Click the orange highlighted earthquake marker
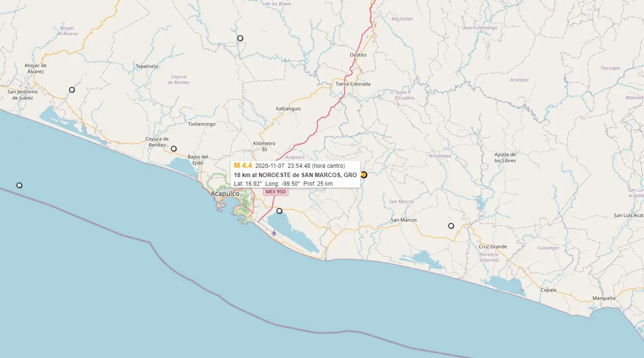The height and width of the screenshot is (358, 644). [364, 175]
